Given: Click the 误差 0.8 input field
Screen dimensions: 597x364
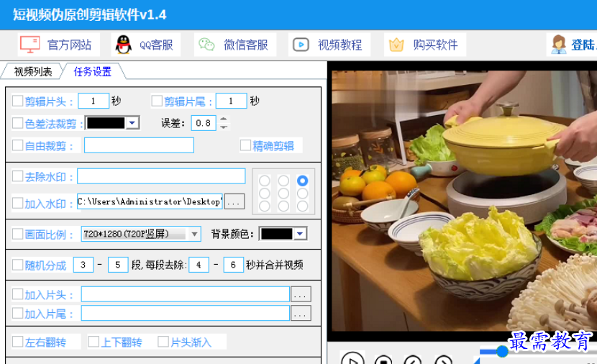Looking at the screenshot, I should 204,123.
